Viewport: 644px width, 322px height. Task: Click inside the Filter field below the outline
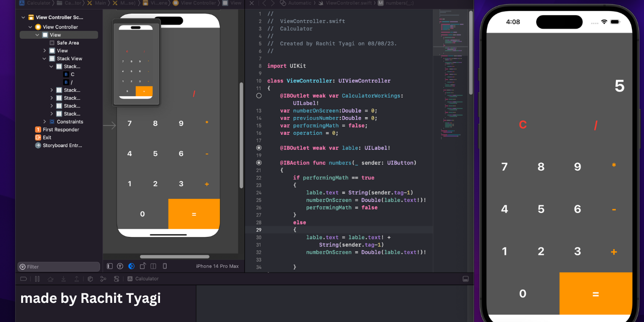click(58, 266)
